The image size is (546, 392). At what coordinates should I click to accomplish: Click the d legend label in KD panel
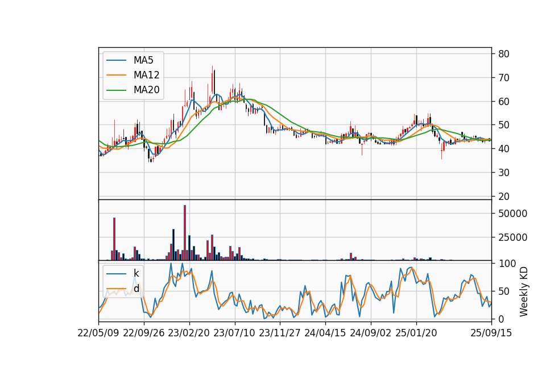click(136, 289)
